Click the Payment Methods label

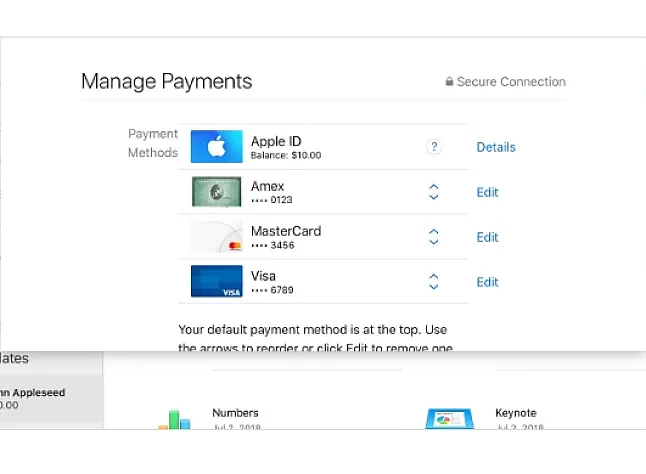[153, 143]
